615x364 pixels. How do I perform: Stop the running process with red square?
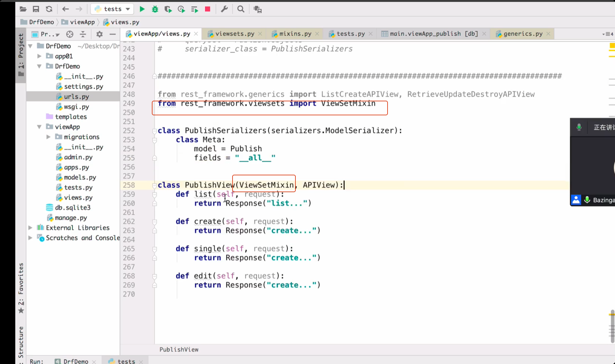207,9
